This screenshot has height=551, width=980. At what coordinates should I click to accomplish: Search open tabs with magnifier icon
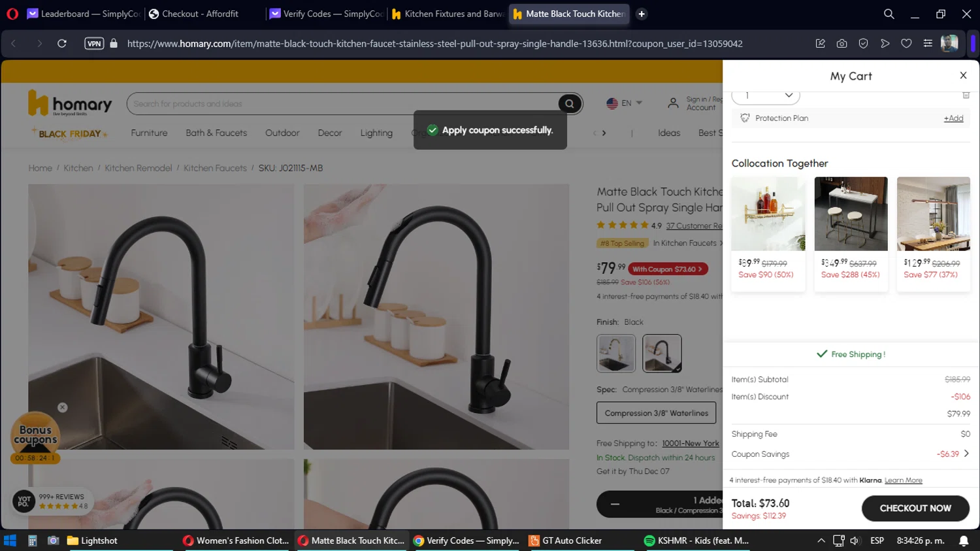click(889, 14)
